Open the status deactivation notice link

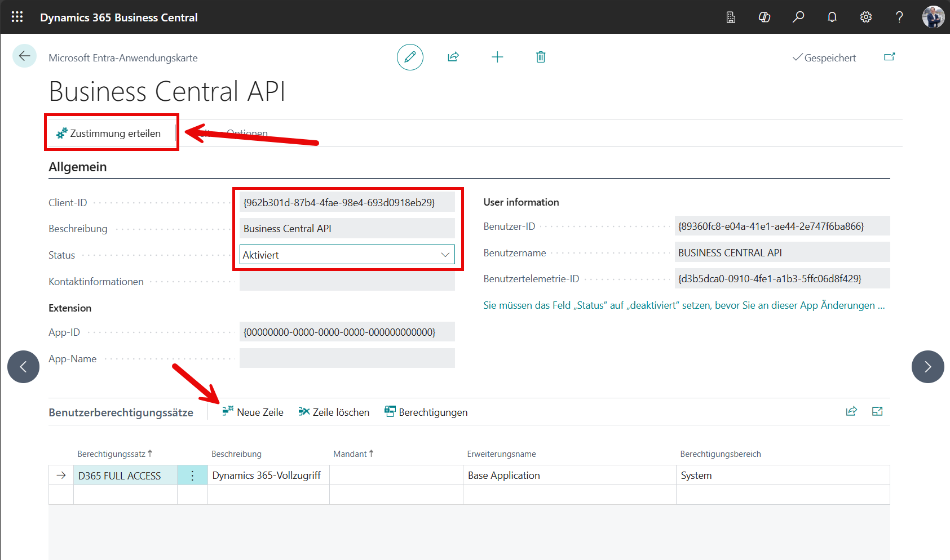coord(684,305)
